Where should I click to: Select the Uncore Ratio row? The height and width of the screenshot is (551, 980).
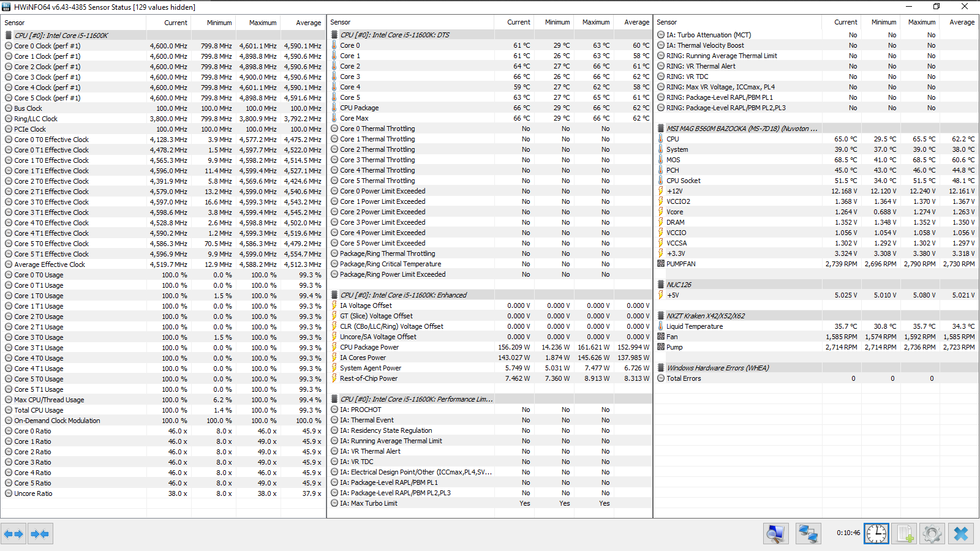click(163, 493)
